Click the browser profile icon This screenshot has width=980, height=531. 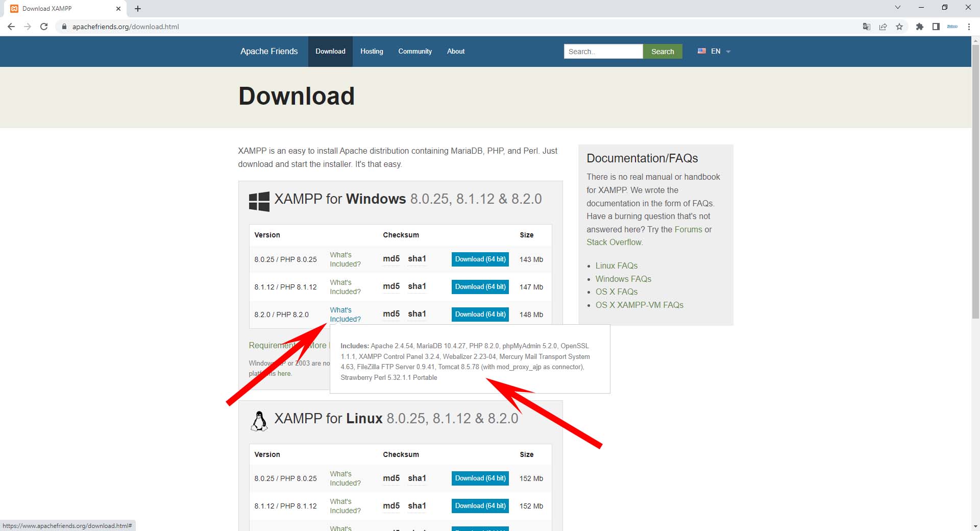pos(952,27)
